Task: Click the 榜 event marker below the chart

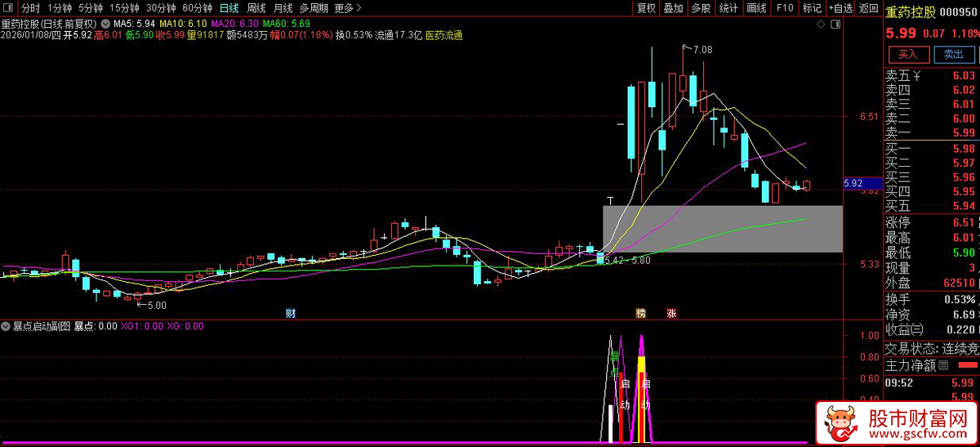Action: [641, 313]
